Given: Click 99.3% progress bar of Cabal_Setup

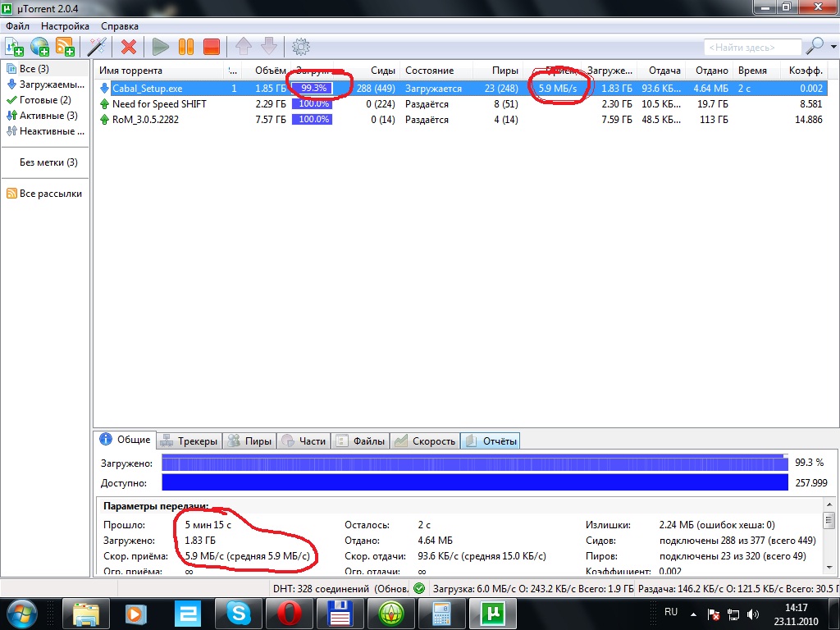Looking at the screenshot, I should pos(313,89).
